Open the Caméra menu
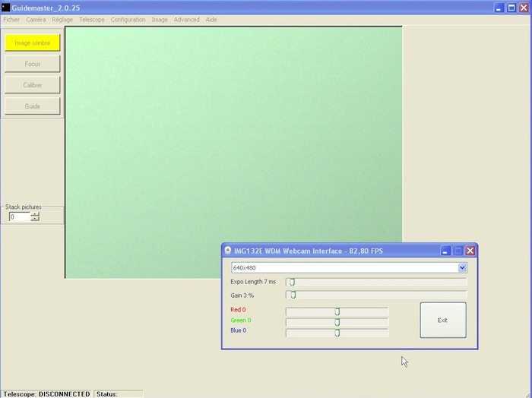 [36, 20]
